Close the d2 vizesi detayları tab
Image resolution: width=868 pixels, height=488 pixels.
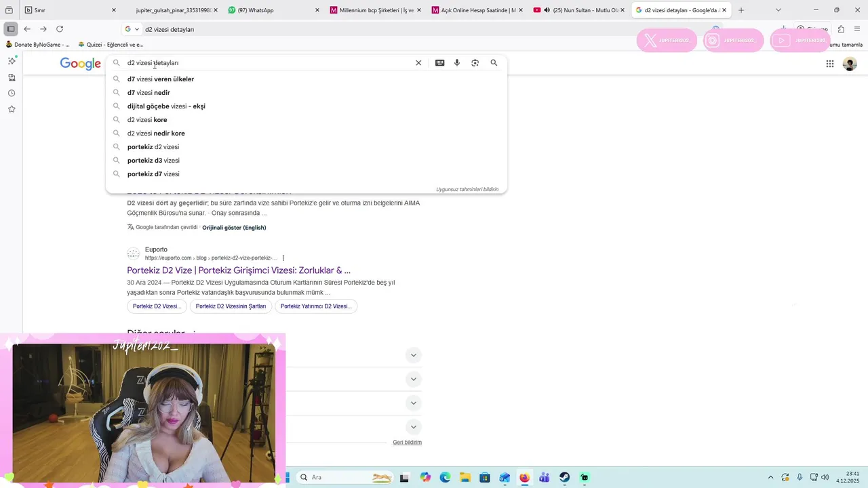click(x=724, y=10)
